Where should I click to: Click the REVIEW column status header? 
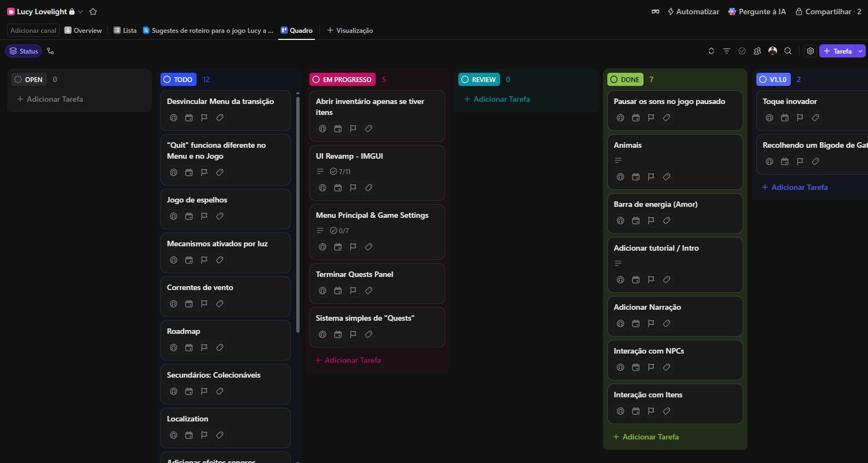tap(479, 79)
